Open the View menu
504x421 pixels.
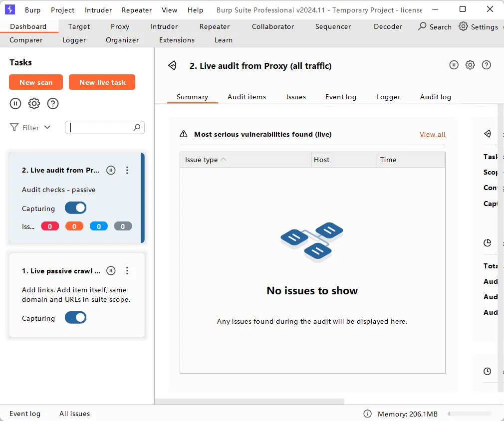(x=169, y=10)
